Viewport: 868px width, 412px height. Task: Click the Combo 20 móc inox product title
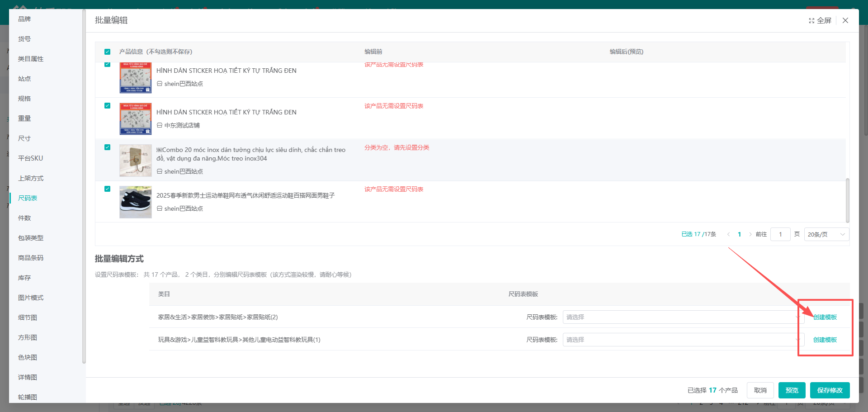point(251,154)
